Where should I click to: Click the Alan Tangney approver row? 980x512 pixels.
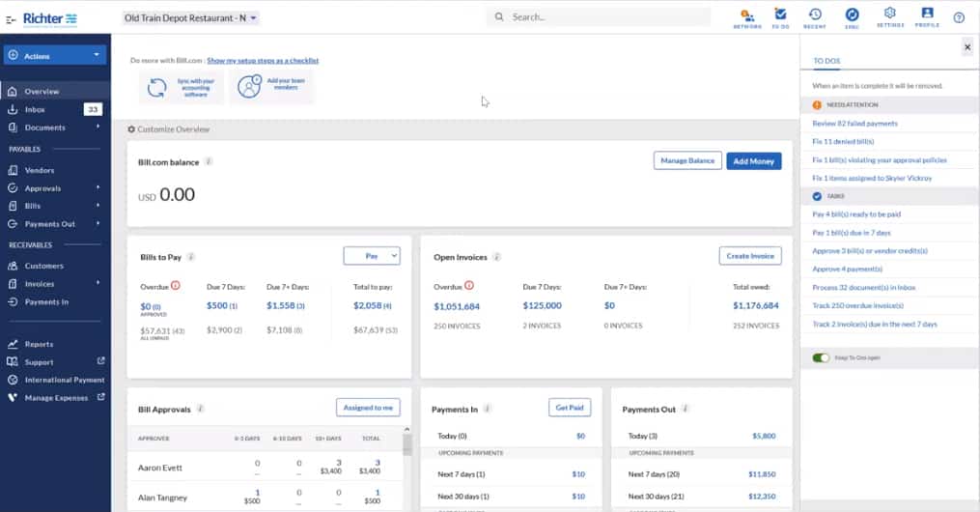click(266, 497)
